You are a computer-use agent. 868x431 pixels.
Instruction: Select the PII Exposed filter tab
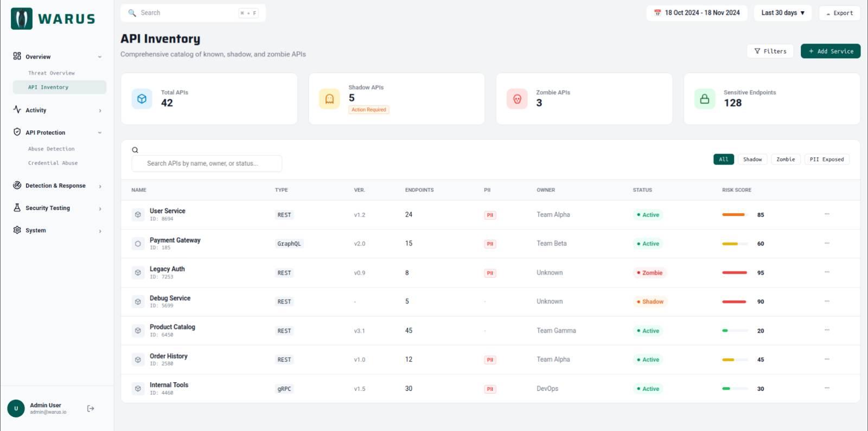pos(827,159)
